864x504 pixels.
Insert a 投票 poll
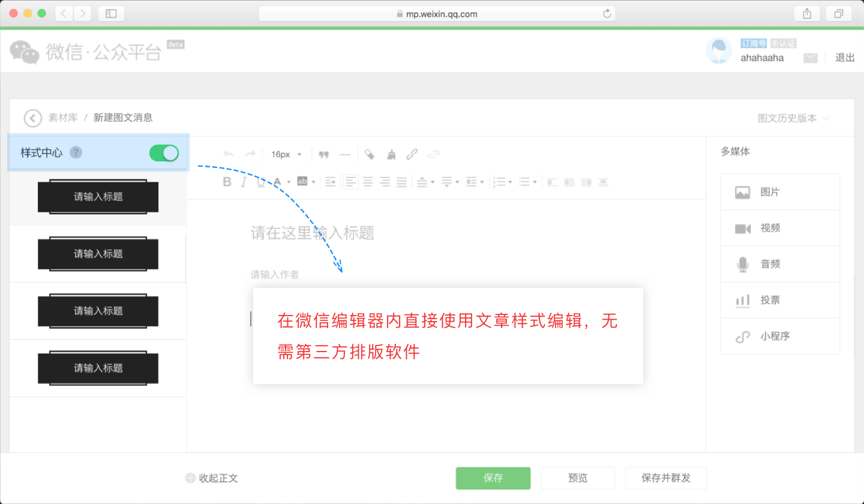pos(780,300)
